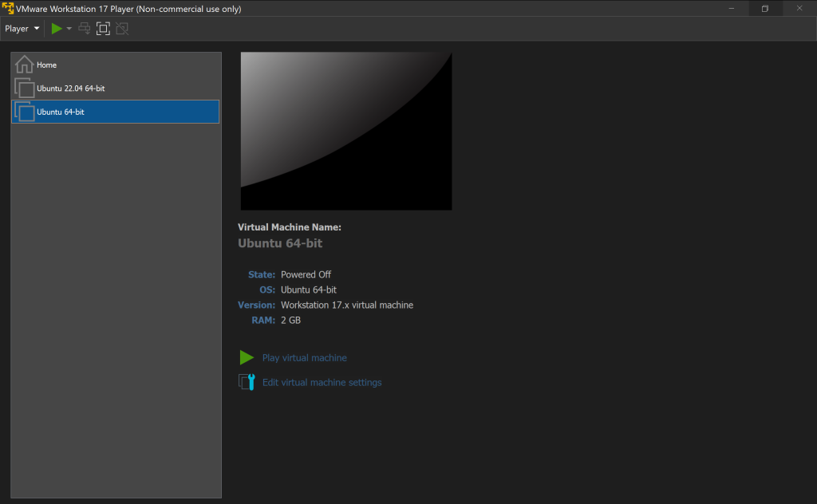
Task: Click the virtual machine preview thumbnail
Action: coord(346,132)
